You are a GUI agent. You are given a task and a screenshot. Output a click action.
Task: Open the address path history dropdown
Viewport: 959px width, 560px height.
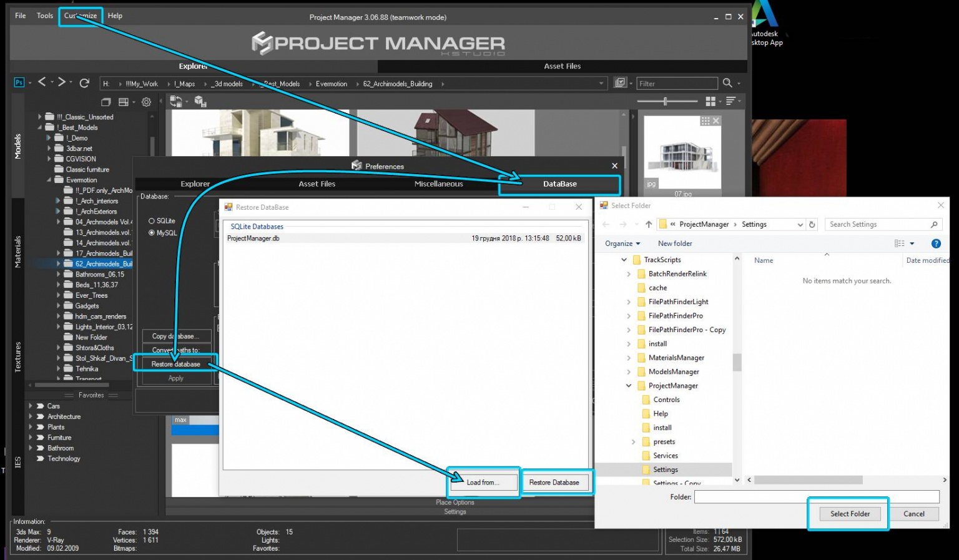[x=800, y=224]
